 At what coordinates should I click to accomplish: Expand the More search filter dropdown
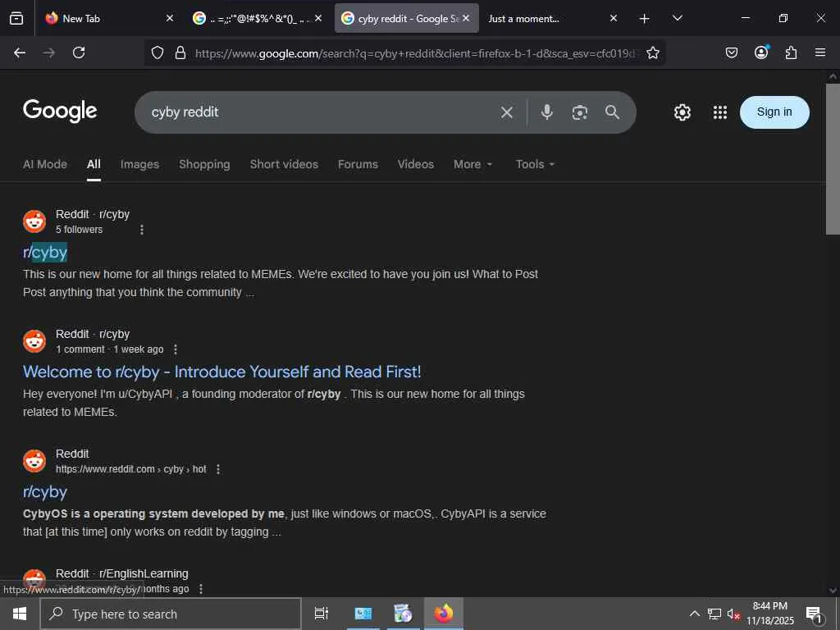[472, 164]
